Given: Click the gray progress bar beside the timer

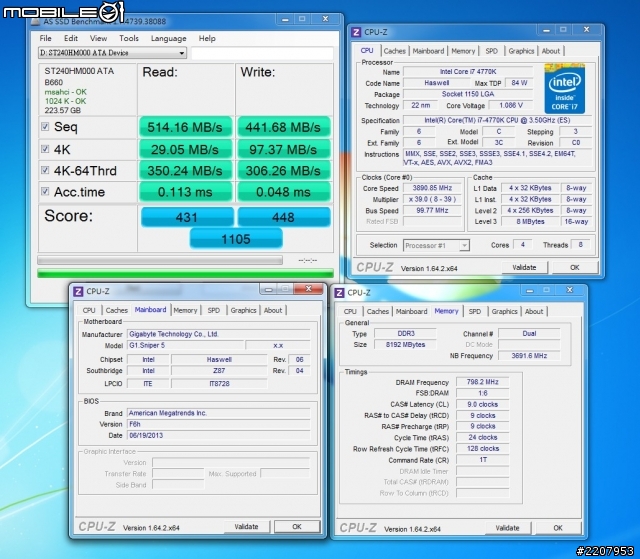Looking at the screenshot, I should tap(160, 260).
